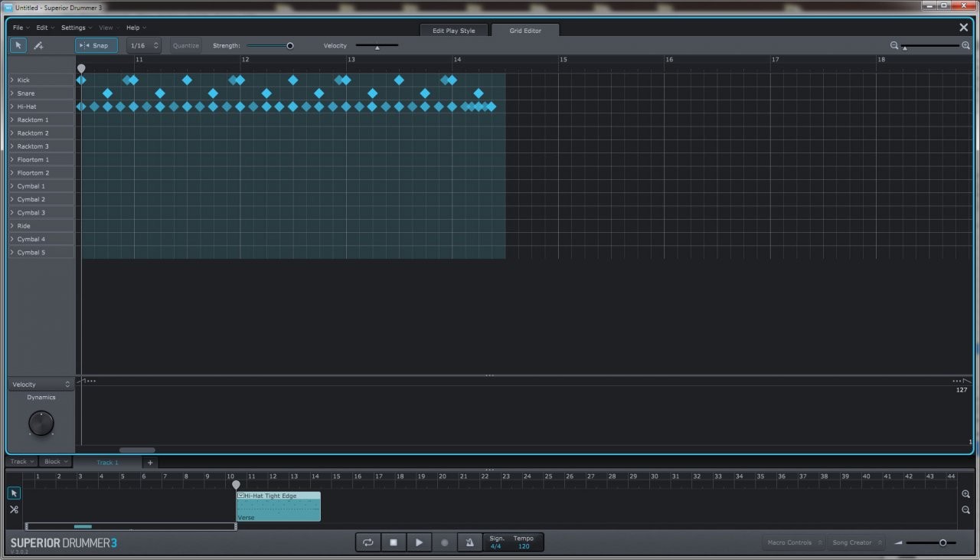
Task: Click the Tempo value 120
Action: click(x=524, y=546)
